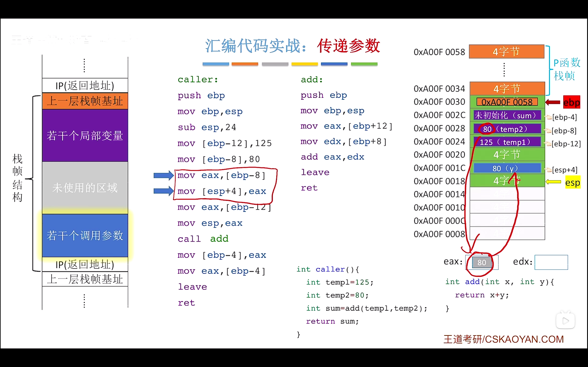Click the red ebp register label

(571, 102)
